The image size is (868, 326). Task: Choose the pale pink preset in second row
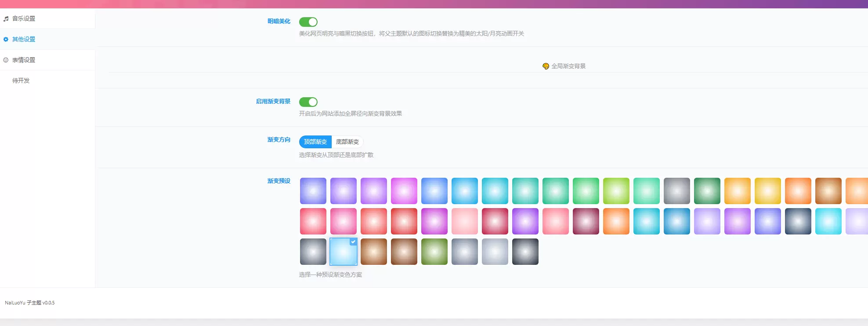(465, 221)
